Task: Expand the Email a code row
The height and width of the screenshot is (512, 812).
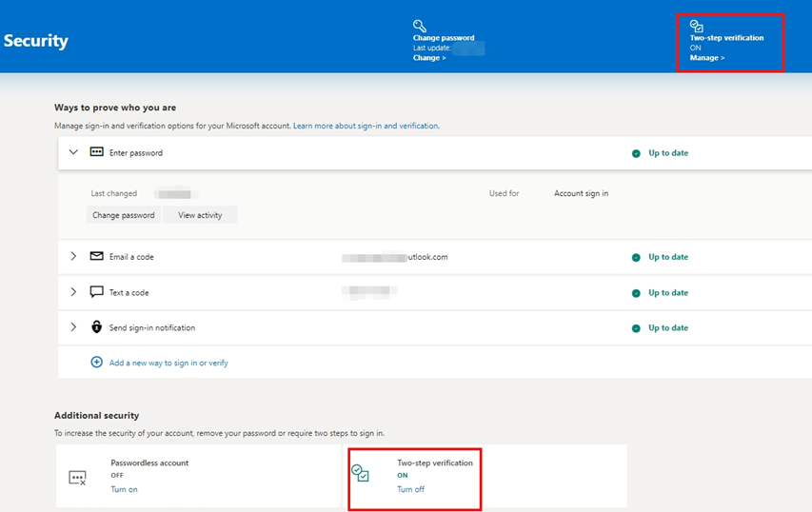Action: (x=73, y=256)
